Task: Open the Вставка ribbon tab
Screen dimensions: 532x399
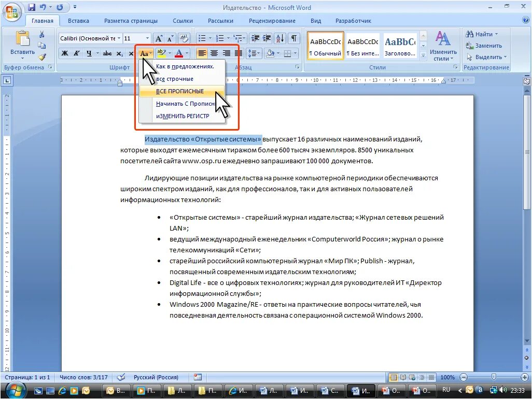Action: [78, 21]
